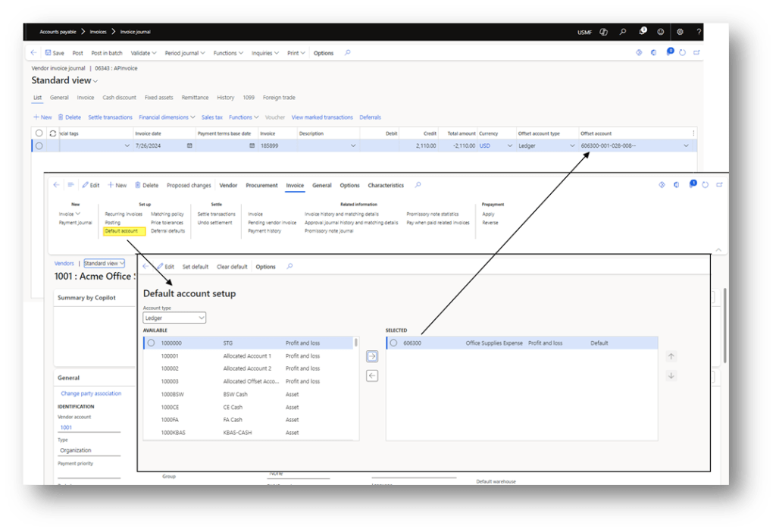
Task: Open the Account type Ledger dropdown
Action: point(174,318)
